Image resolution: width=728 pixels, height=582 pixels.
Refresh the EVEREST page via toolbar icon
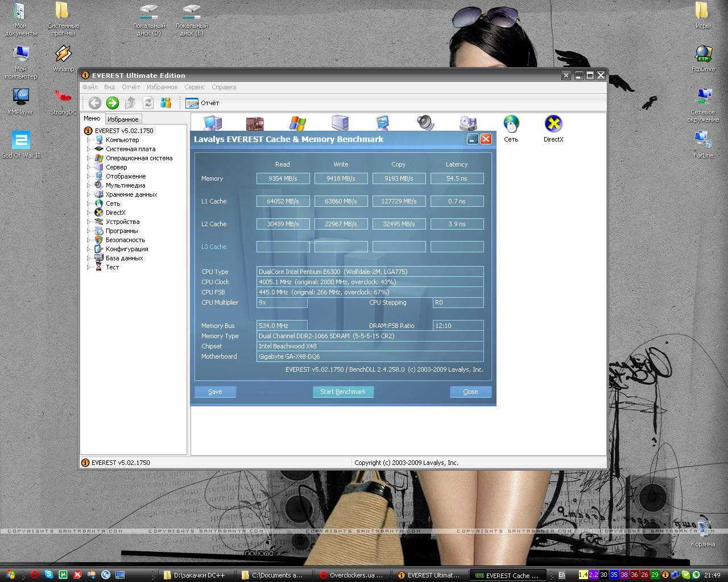148,103
